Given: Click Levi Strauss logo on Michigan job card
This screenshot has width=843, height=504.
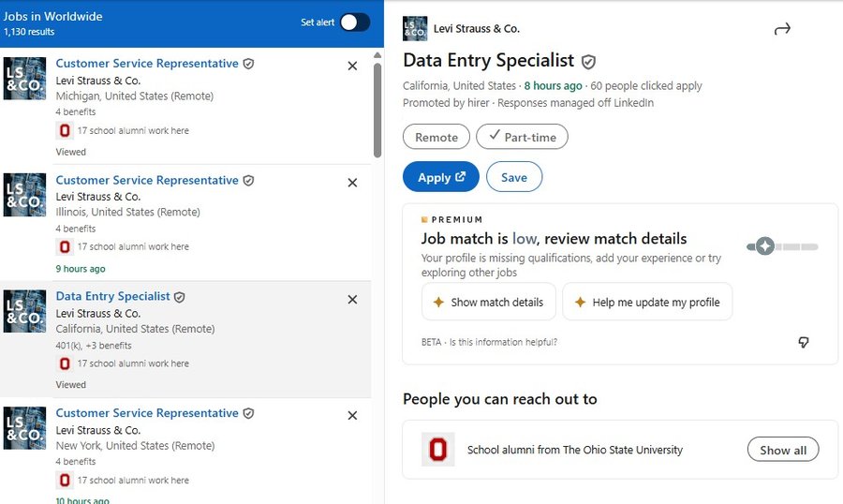Looking at the screenshot, I should (x=24, y=79).
